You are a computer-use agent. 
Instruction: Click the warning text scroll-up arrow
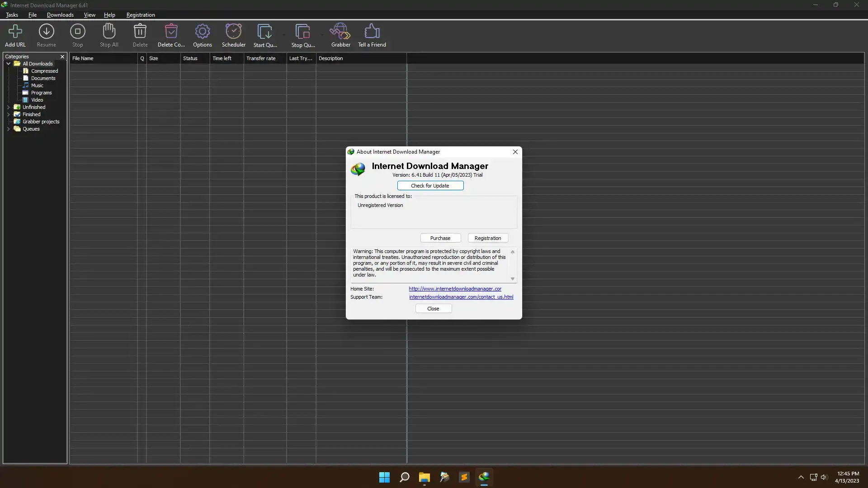point(513,252)
